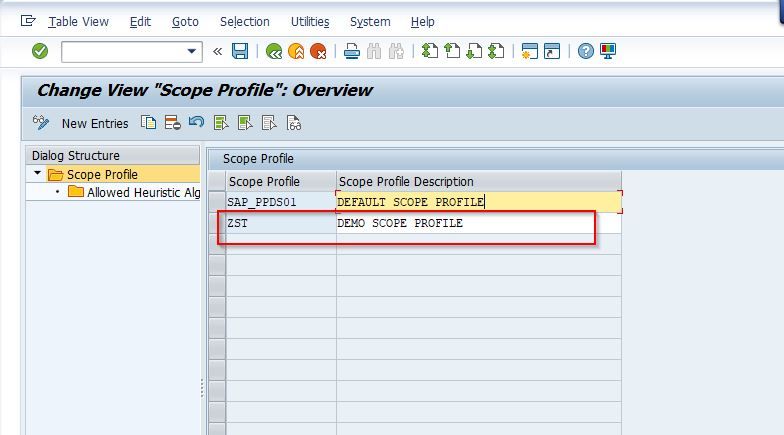
Task: Open the System menu
Action: (x=370, y=22)
